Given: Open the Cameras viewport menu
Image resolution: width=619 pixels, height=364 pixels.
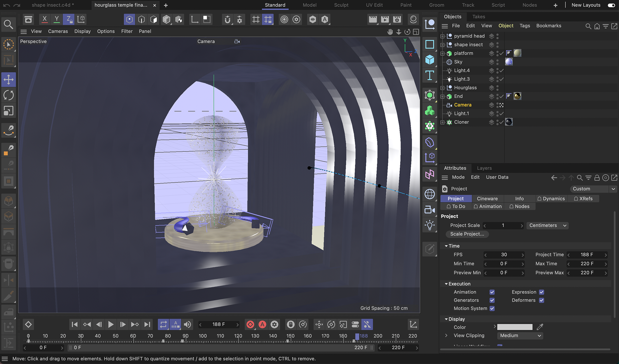Looking at the screenshot, I should (58, 31).
